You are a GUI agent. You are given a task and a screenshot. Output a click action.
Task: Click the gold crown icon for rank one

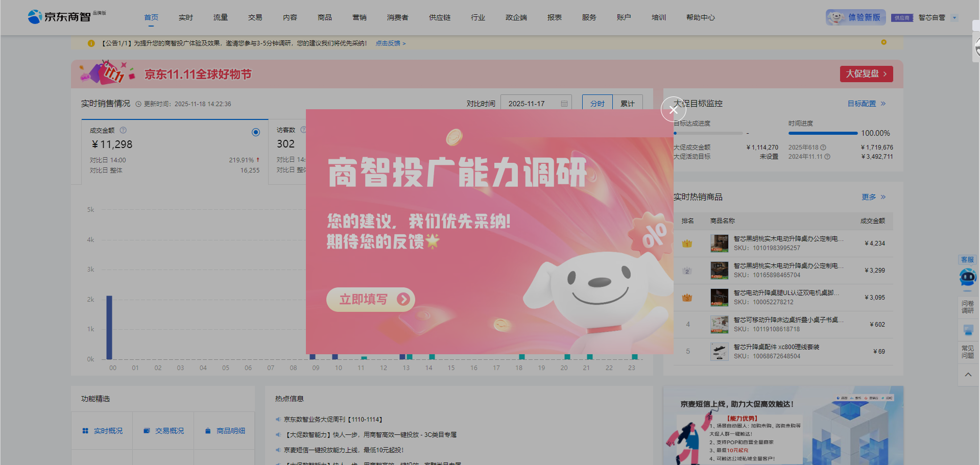[x=687, y=243]
